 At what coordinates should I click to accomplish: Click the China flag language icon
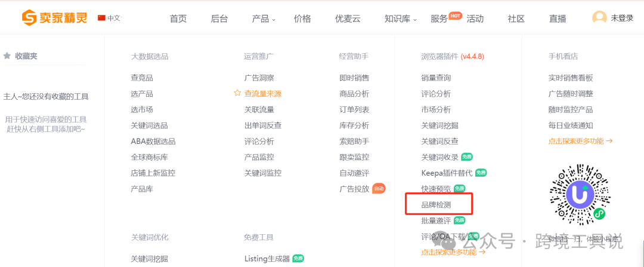(x=101, y=18)
